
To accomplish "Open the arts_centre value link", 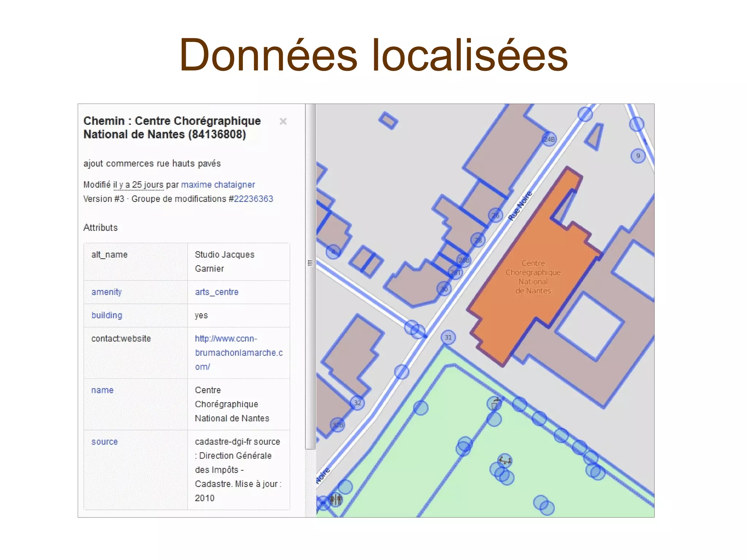I will 217,292.
